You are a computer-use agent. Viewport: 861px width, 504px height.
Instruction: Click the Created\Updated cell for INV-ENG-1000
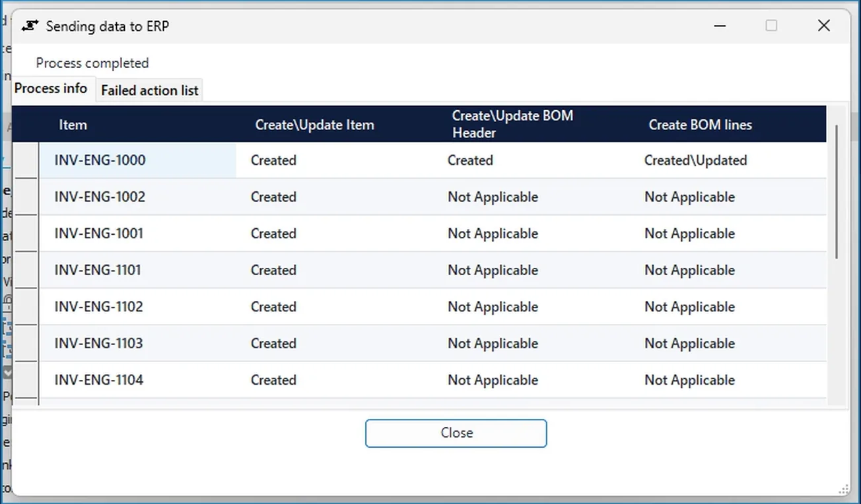pyautogui.click(x=728, y=160)
